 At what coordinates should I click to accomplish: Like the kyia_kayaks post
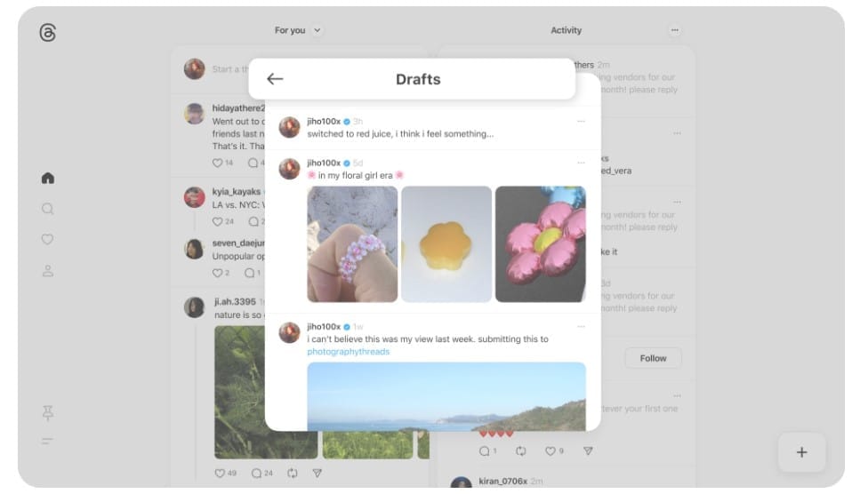click(x=218, y=221)
